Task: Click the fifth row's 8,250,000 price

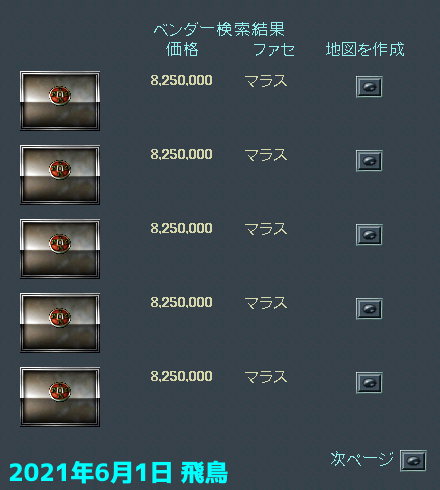Action: point(181,376)
